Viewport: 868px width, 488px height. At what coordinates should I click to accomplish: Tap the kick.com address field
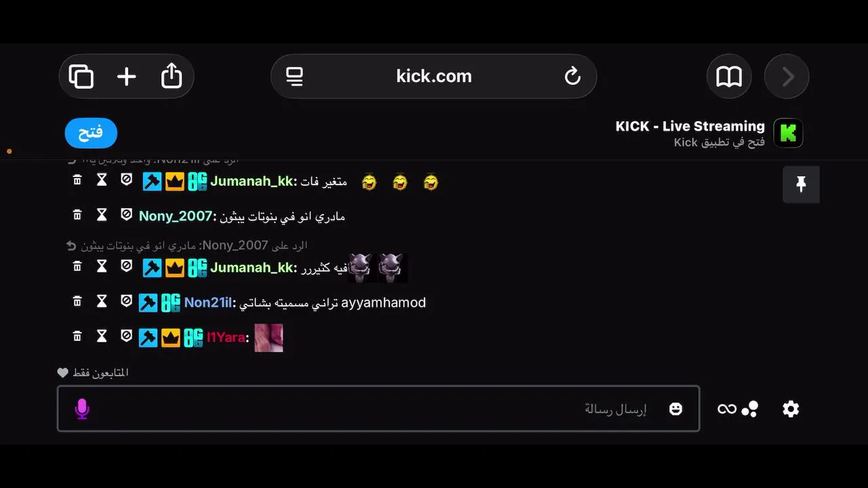click(434, 76)
